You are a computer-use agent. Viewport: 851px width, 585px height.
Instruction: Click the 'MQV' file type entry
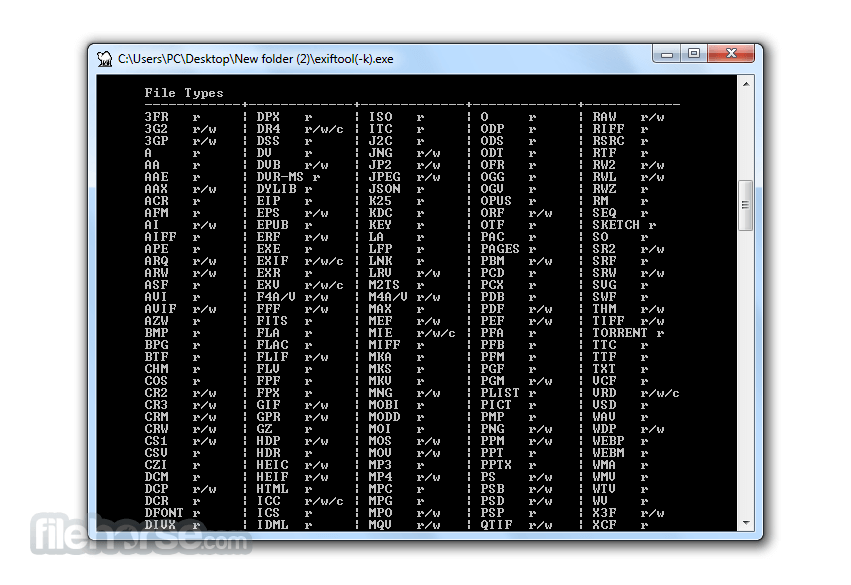point(380,525)
